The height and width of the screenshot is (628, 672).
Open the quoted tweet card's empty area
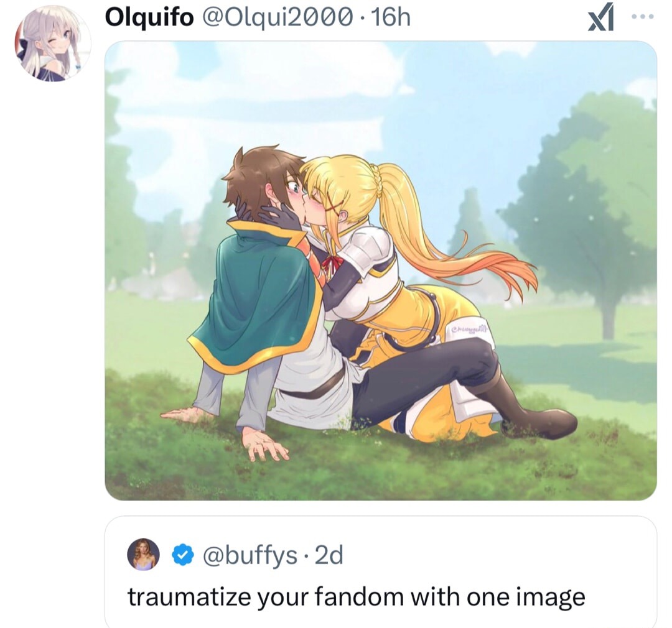(493, 556)
